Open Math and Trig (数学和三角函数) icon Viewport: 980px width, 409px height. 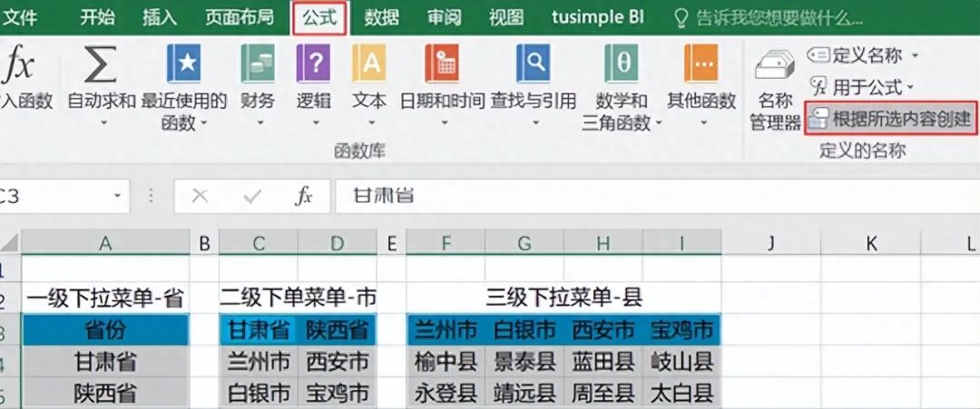pyautogui.click(x=622, y=64)
